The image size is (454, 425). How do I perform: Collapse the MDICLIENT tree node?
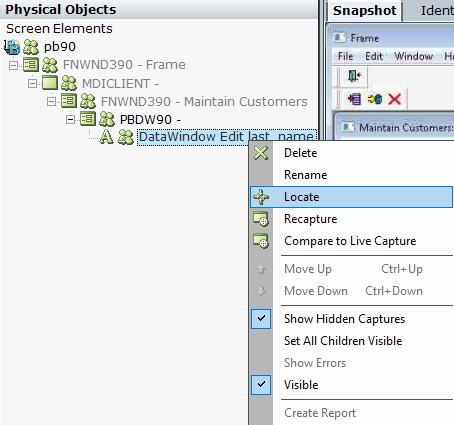click(32, 83)
